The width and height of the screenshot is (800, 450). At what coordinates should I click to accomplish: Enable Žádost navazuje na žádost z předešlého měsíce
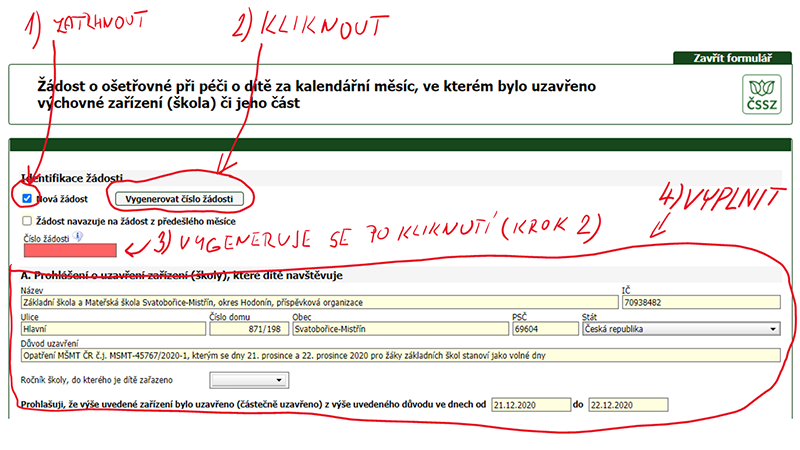[x=27, y=219]
